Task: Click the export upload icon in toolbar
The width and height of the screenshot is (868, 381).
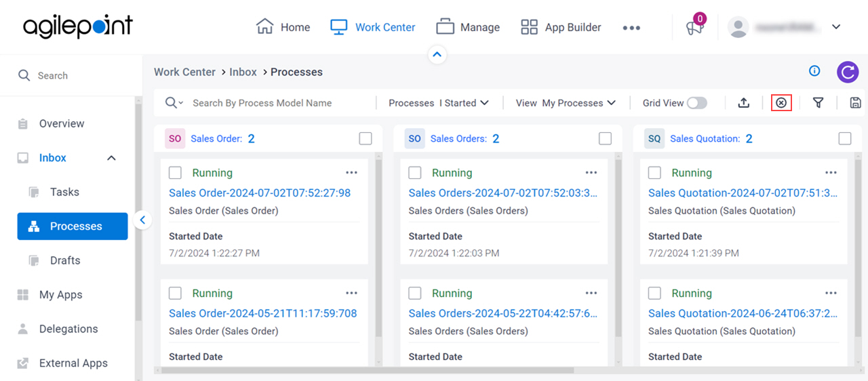Action: (744, 103)
